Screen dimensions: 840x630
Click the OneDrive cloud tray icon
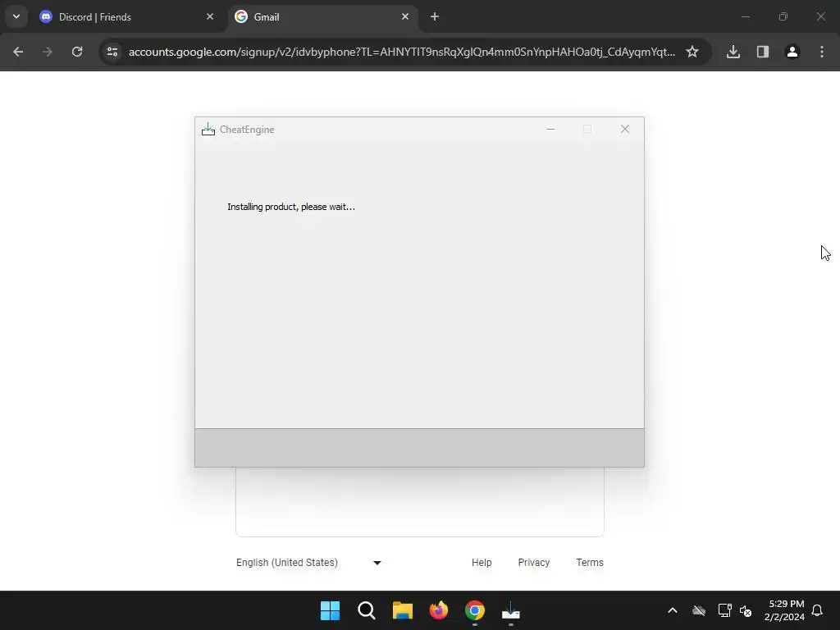699,610
